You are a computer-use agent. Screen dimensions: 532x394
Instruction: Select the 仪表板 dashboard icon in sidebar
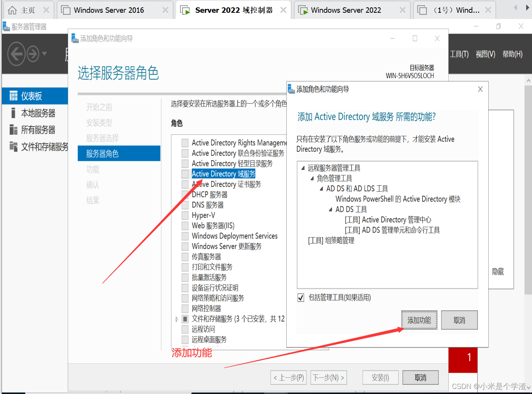(13, 96)
